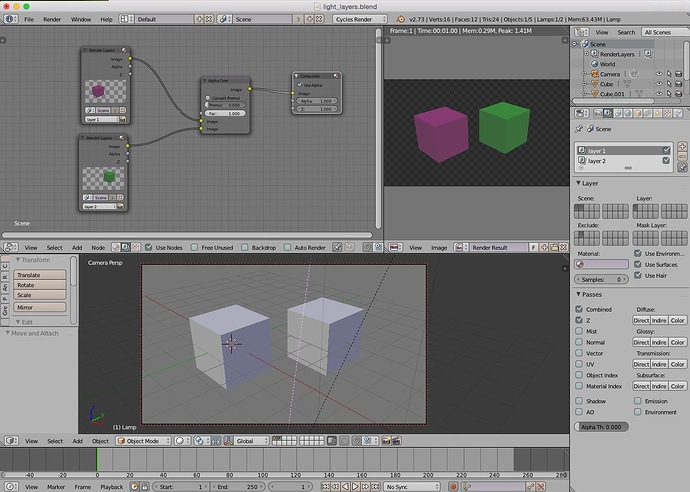The width and height of the screenshot is (690, 492).
Task: Hide the Cube object visibility eye
Action: coord(659,84)
